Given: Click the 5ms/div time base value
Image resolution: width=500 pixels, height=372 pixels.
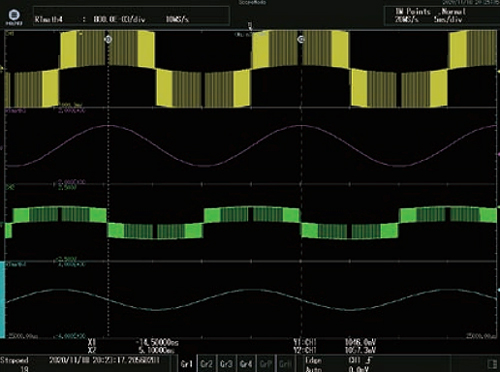Looking at the screenshot, I should point(448,19).
